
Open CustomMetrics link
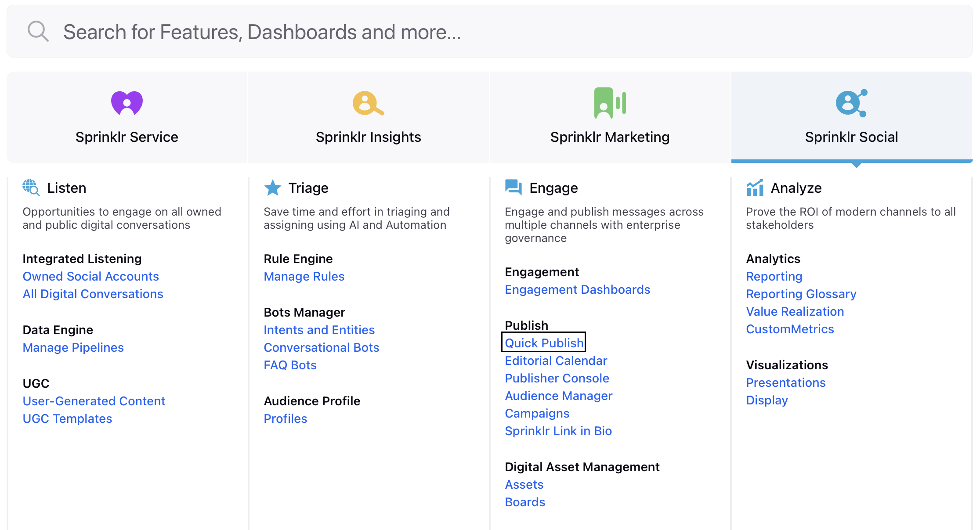tap(790, 329)
